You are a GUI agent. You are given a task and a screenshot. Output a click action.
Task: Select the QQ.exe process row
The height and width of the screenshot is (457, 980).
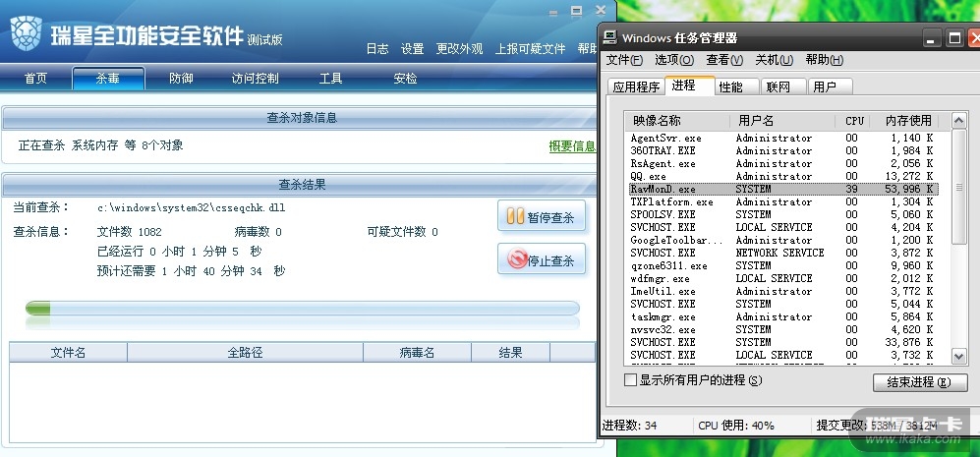pyautogui.click(x=782, y=176)
